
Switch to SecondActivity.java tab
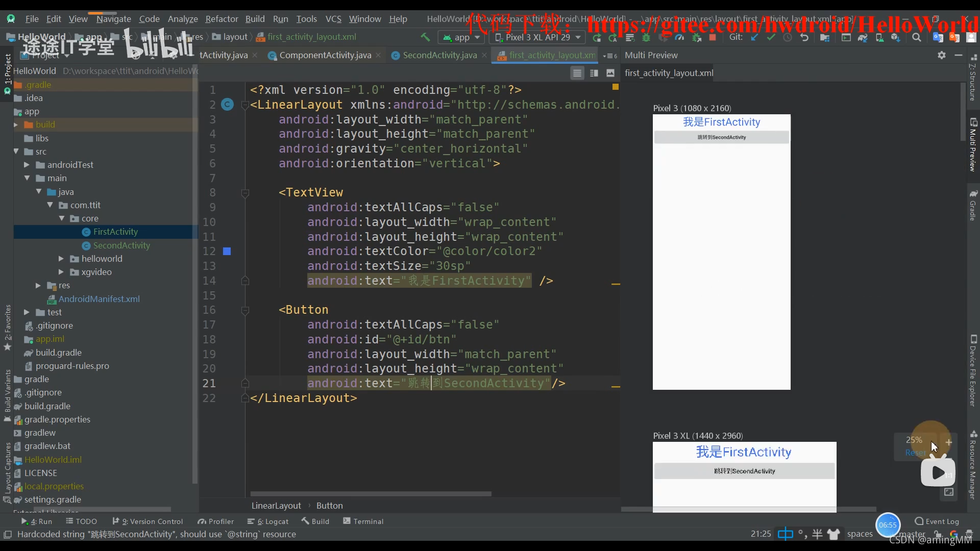439,55
